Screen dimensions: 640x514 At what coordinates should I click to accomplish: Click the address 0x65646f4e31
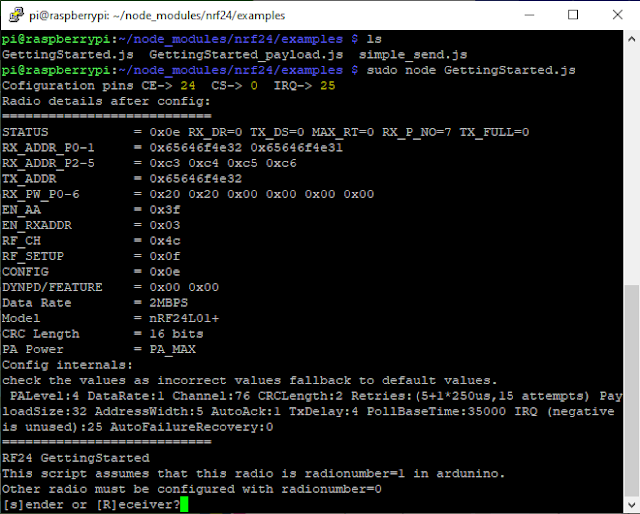point(297,148)
